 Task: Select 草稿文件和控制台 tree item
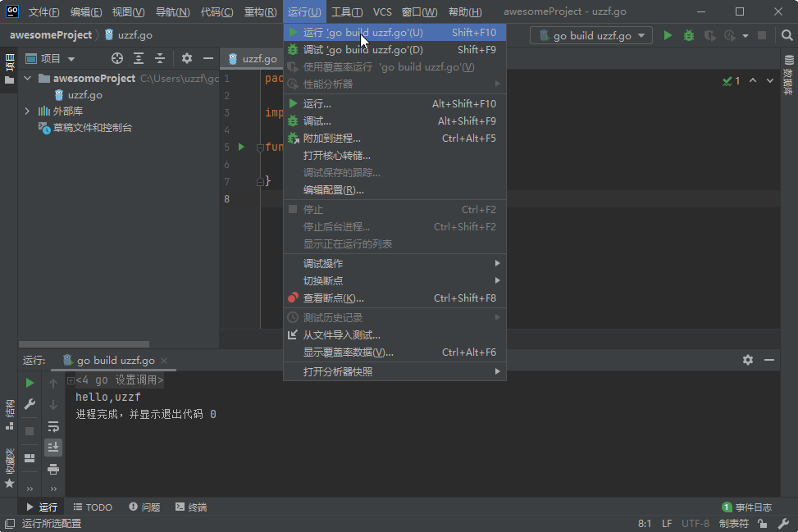(85, 128)
